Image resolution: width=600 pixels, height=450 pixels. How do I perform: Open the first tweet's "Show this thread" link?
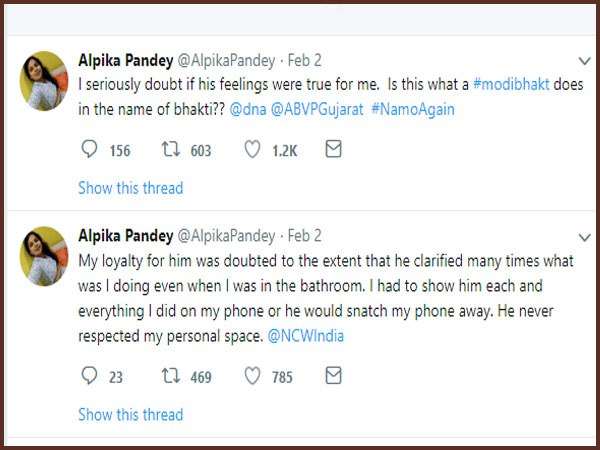tap(130, 188)
